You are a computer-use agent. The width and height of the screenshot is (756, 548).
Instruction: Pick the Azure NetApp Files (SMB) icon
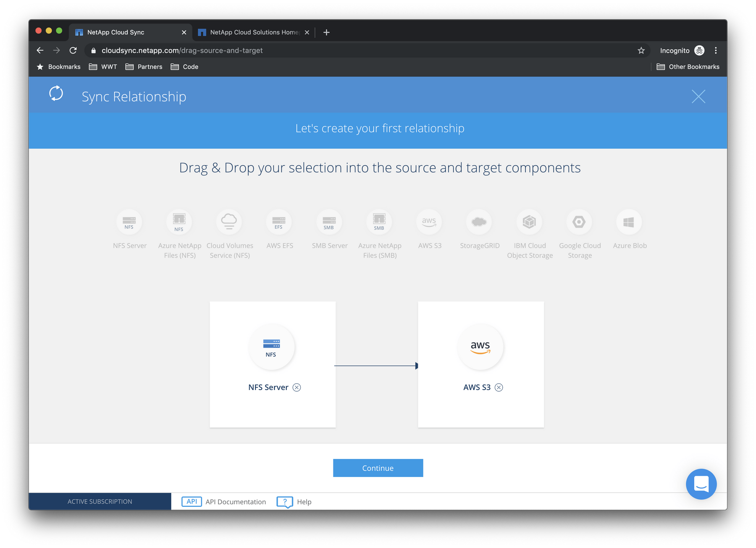pos(379,221)
